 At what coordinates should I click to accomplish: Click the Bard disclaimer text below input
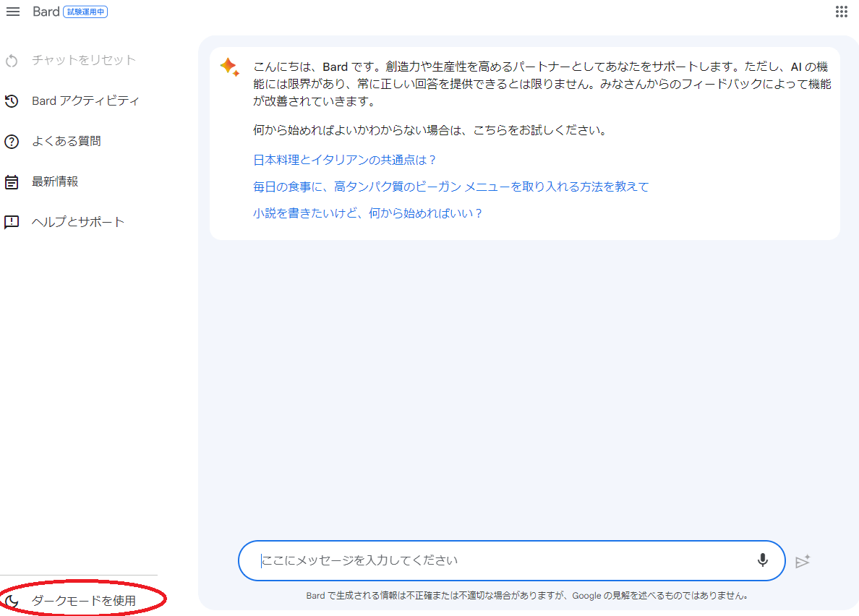point(526,596)
